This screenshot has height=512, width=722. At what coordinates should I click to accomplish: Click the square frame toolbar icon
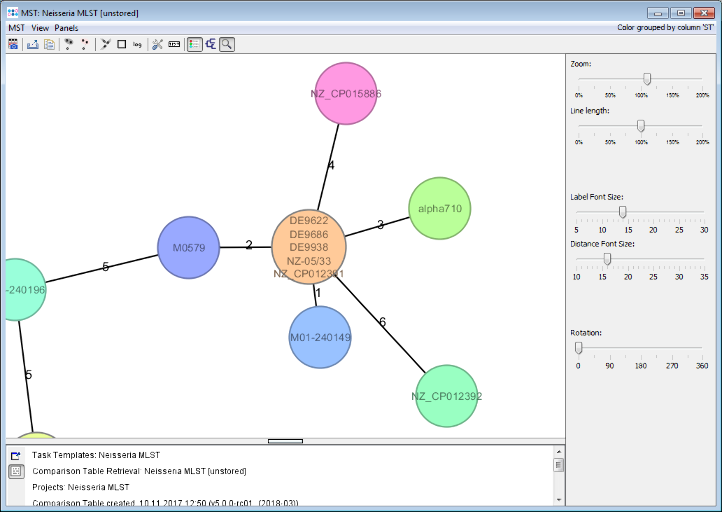(121, 44)
